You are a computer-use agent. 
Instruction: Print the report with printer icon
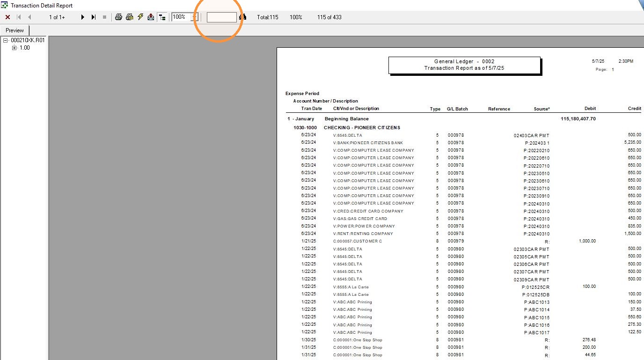[x=119, y=17]
